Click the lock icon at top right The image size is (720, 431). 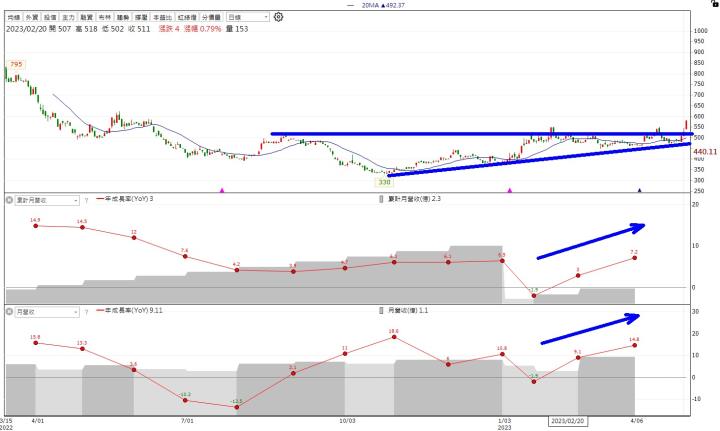point(714,4)
